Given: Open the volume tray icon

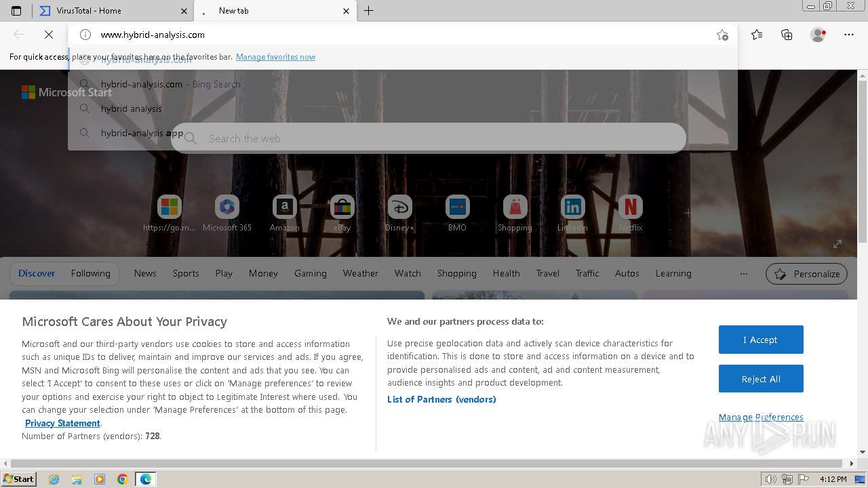Looking at the screenshot, I should [x=771, y=479].
